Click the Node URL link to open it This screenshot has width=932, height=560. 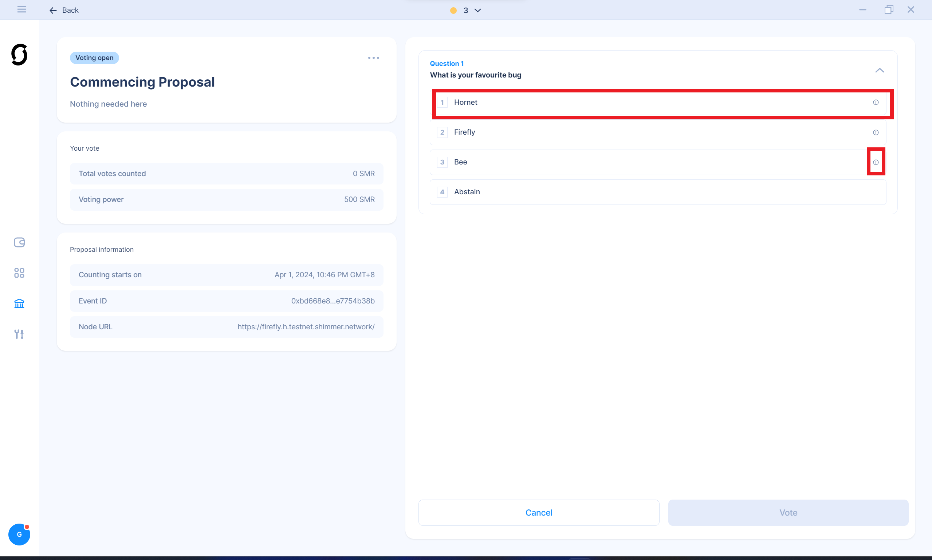pyautogui.click(x=306, y=326)
